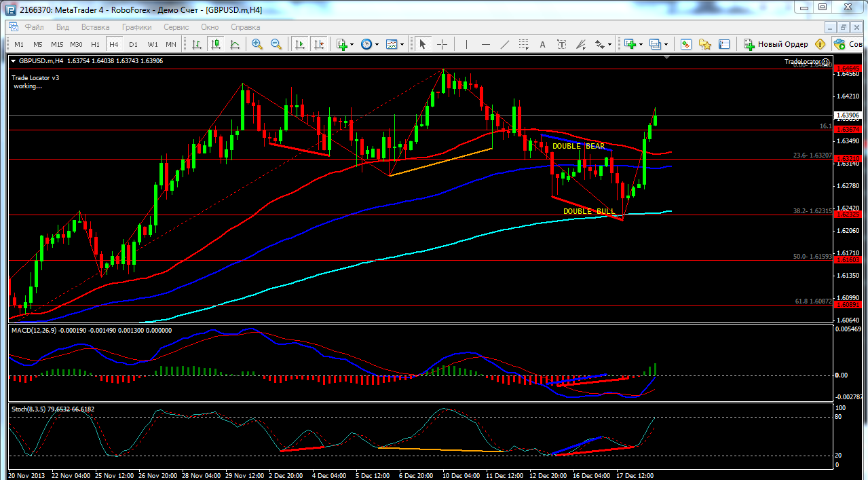Open the Графики menu
Screen dimensions: 868x480
[x=136, y=27]
